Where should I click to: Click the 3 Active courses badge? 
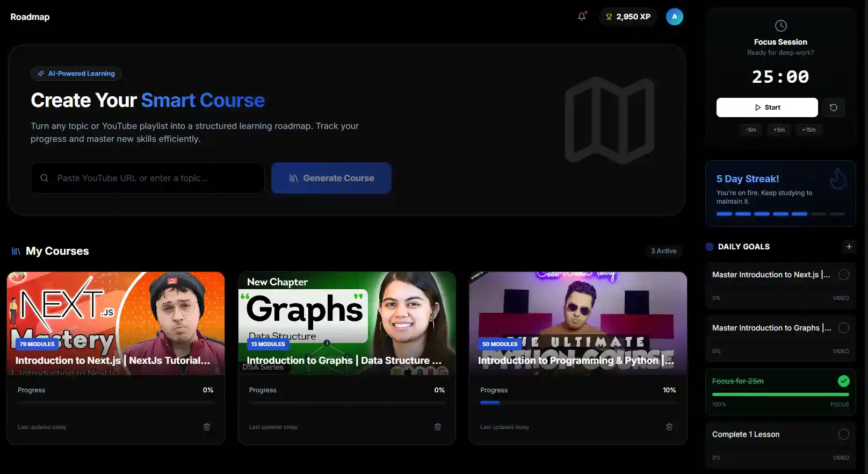coord(664,251)
